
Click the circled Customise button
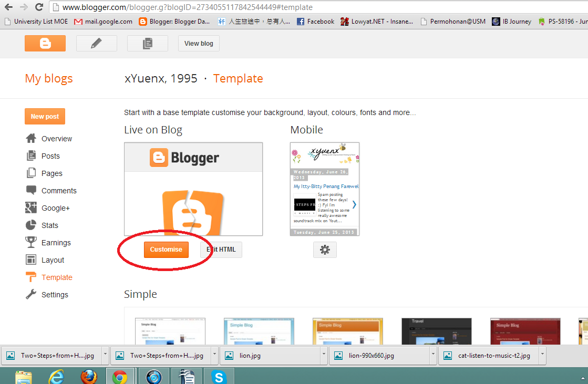coord(166,250)
